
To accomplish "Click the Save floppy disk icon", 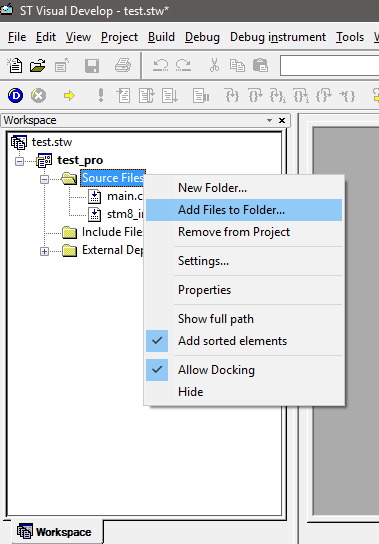I will [x=92, y=65].
